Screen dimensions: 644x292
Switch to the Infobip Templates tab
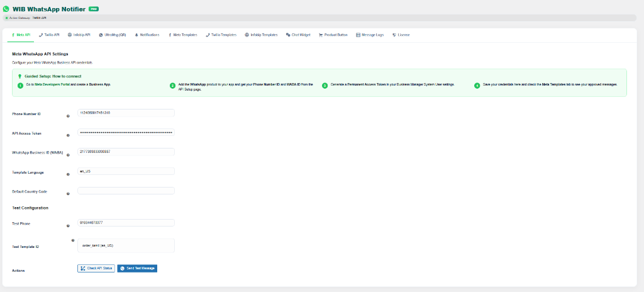261,35
